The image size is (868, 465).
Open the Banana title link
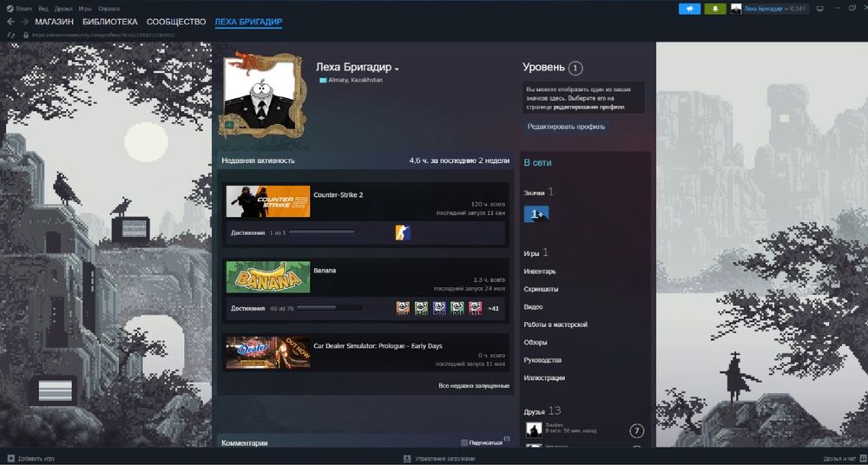click(x=325, y=271)
